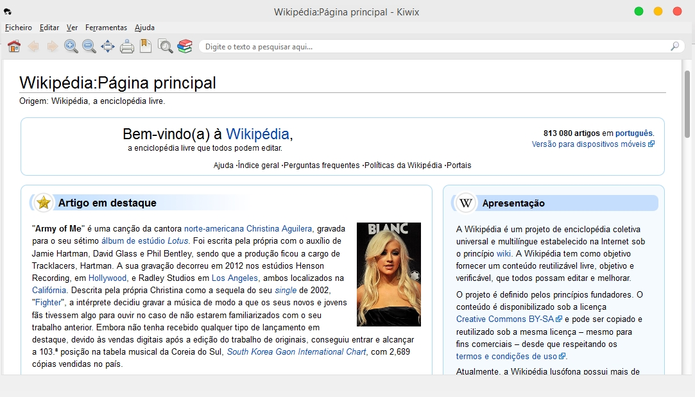Go back with the left arrow icon
The width and height of the screenshot is (695, 397).
point(33,46)
